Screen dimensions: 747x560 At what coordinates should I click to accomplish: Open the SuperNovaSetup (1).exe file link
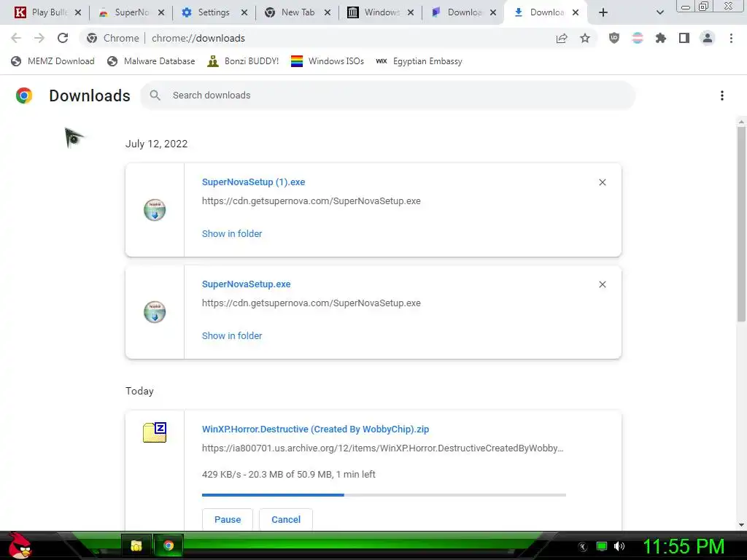[x=253, y=182]
